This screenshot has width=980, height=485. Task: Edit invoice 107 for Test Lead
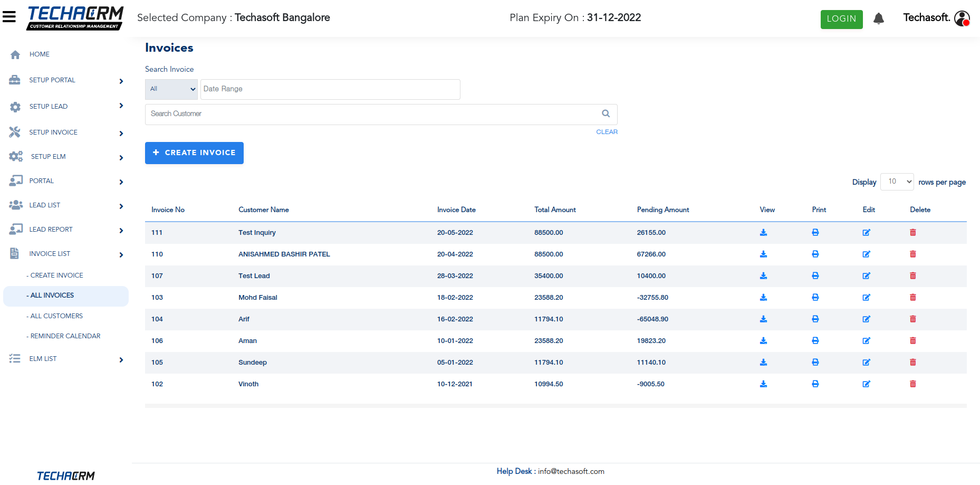866,276
